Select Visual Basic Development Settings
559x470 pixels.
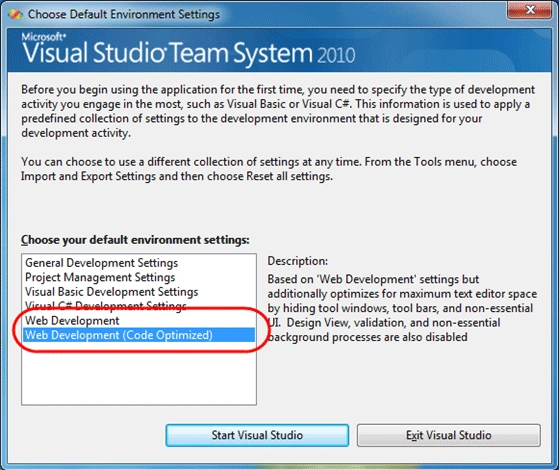pyautogui.click(x=139, y=292)
